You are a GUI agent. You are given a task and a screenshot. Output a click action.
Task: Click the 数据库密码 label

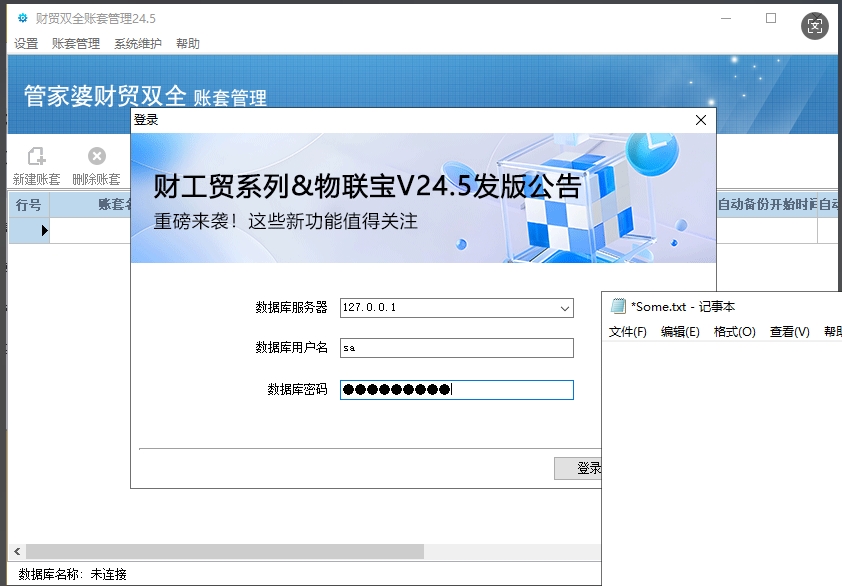pos(297,389)
